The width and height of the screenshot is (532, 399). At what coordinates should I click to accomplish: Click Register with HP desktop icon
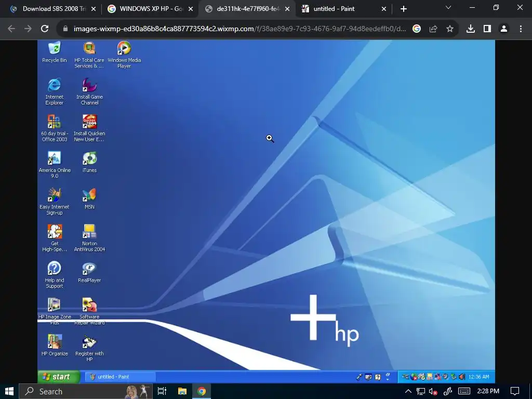pyautogui.click(x=89, y=348)
